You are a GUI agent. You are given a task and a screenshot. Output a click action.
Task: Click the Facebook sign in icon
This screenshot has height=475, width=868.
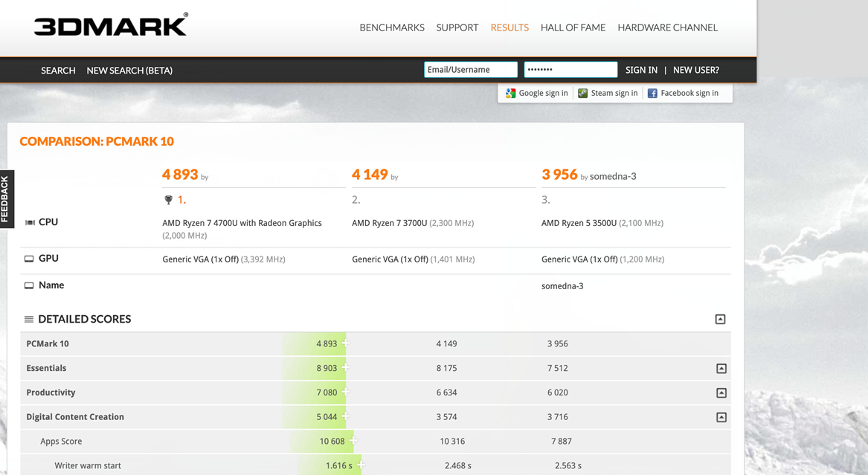coord(652,94)
